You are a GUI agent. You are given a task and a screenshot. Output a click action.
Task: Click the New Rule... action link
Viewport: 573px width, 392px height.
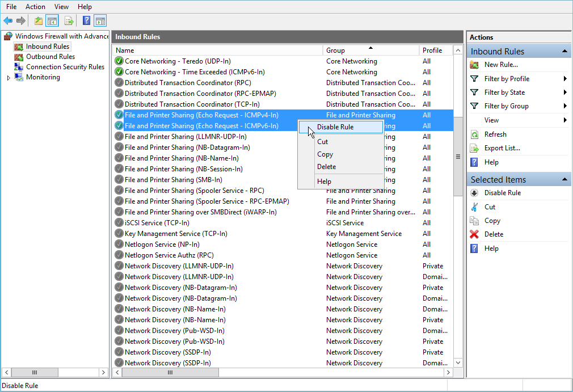click(501, 65)
